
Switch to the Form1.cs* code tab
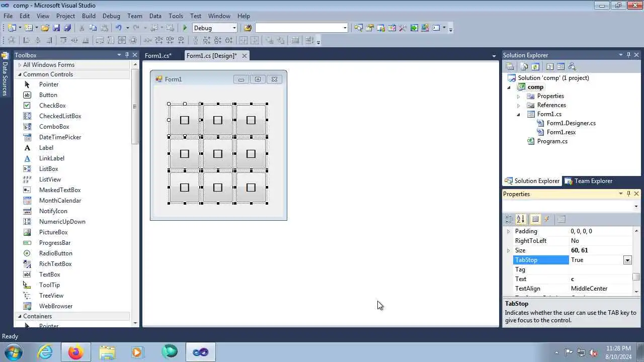[158, 56]
